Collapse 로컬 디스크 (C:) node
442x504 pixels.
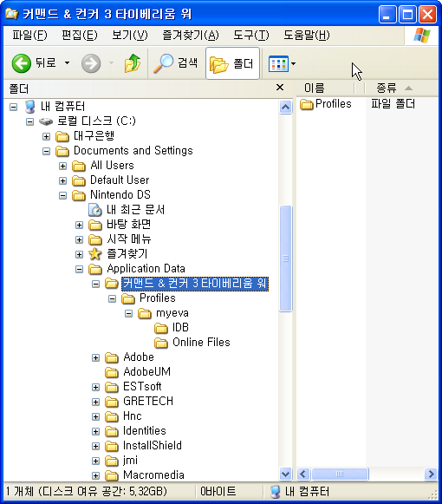click(x=29, y=121)
